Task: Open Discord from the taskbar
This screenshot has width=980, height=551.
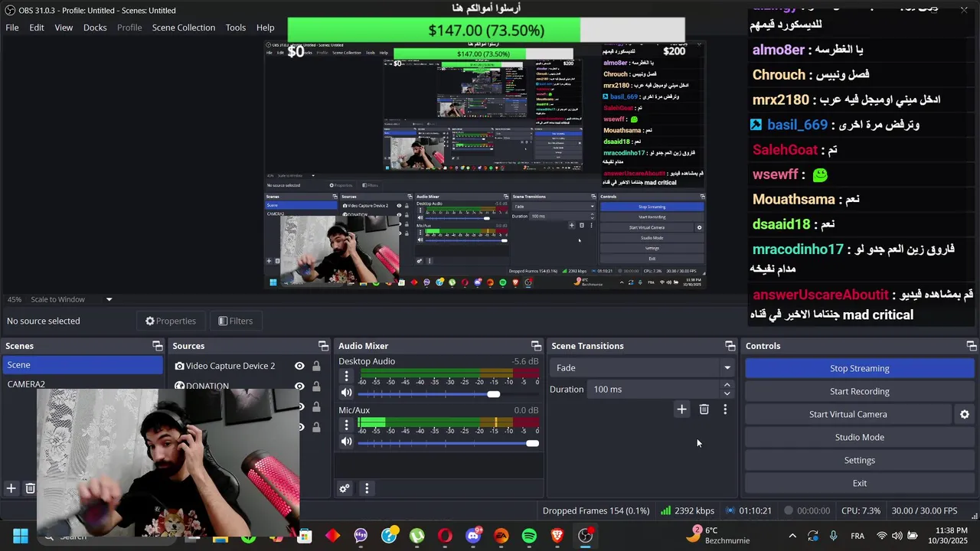Action: pos(473,536)
